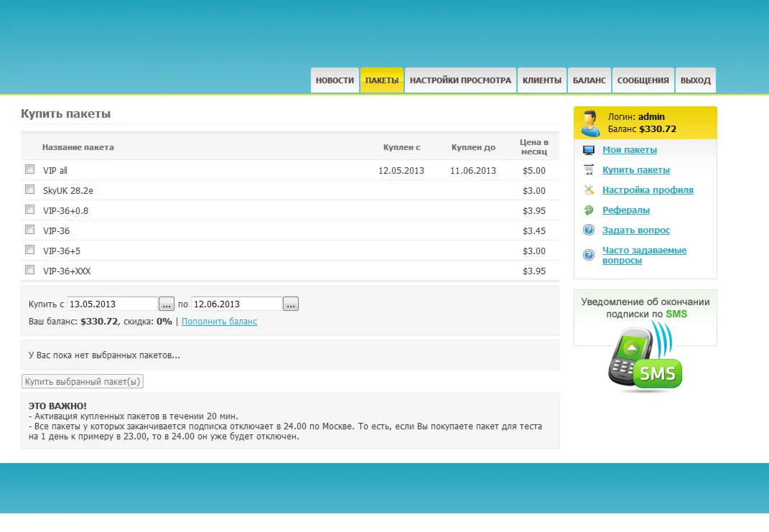Enable the VIP-36+5 package checkbox
The height and width of the screenshot is (532, 769).
click(x=29, y=250)
